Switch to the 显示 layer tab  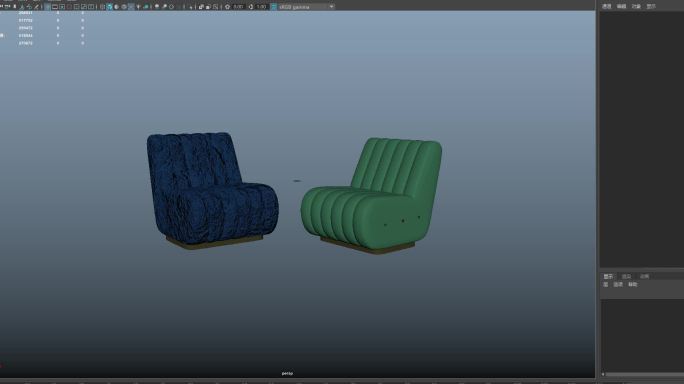[608, 276]
